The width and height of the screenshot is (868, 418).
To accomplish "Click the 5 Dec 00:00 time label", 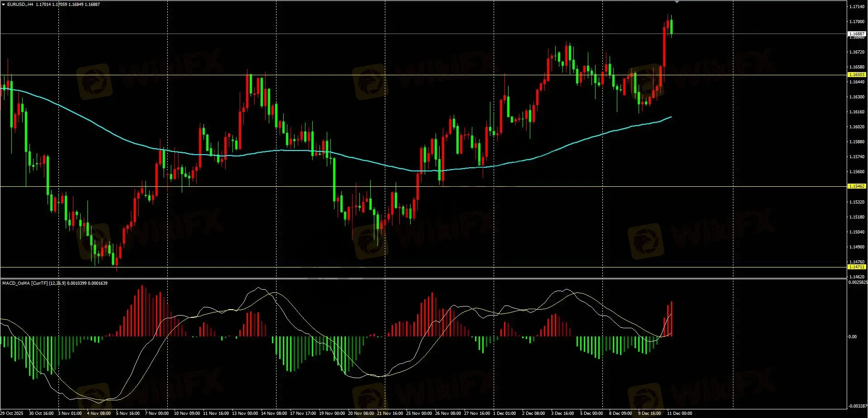I will (x=592, y=413).
